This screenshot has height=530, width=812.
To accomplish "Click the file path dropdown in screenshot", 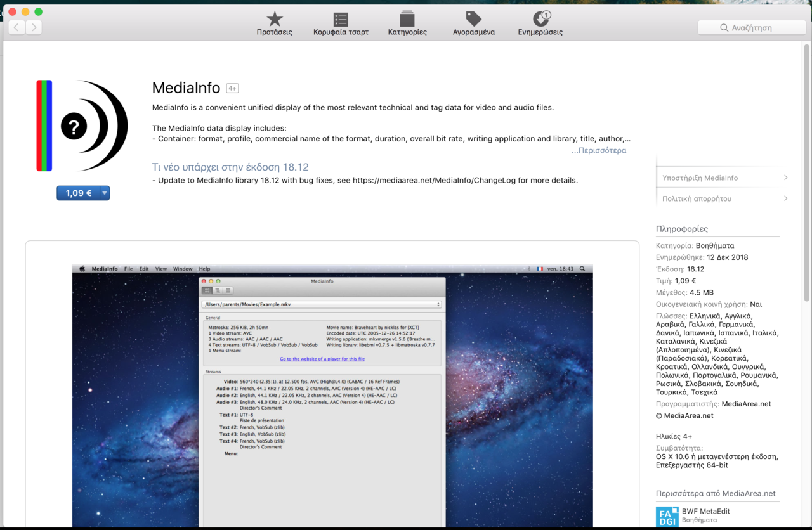I will pos(321,304).
